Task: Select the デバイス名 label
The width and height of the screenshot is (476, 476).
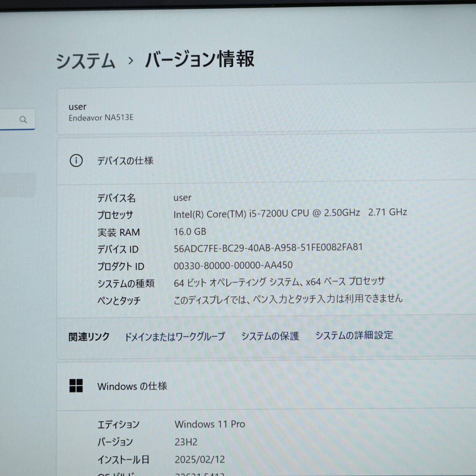Action: (117, 198)
